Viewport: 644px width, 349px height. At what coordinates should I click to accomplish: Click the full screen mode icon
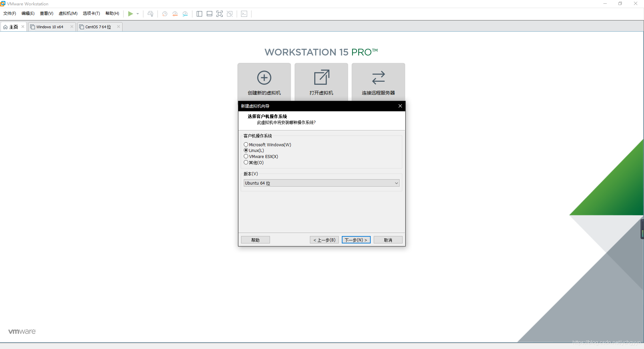[x=220, y=14]
